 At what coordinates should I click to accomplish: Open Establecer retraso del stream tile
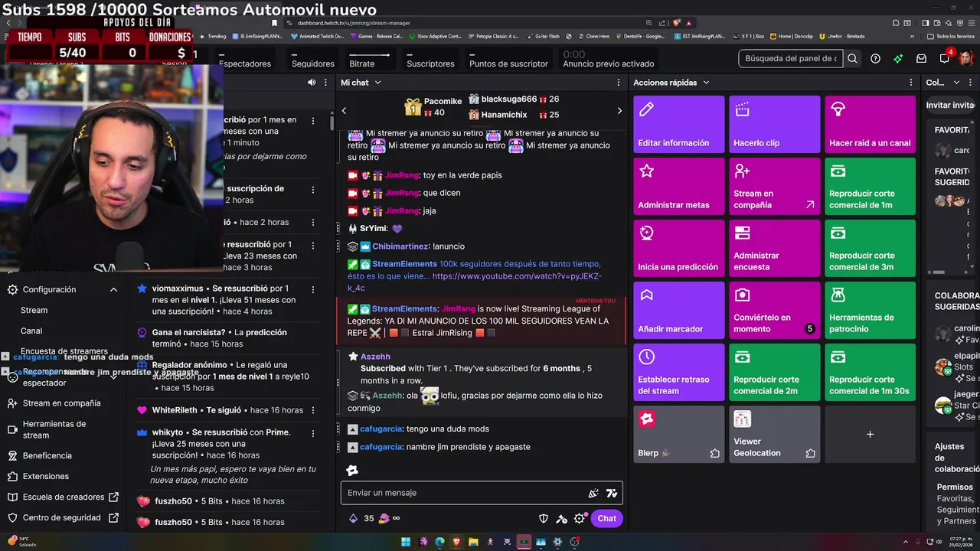tap(679, 372)
